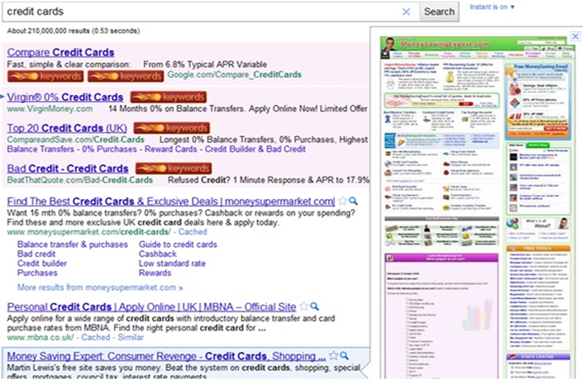Open the 'Balance transfer & purchases' sitelink
The width and height of the screenshot is (583, 392).
(x=73, y=245)
